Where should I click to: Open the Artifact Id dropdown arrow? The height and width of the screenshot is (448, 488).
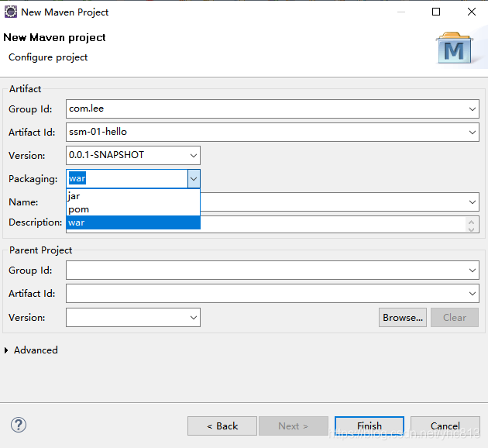[473, 133]
